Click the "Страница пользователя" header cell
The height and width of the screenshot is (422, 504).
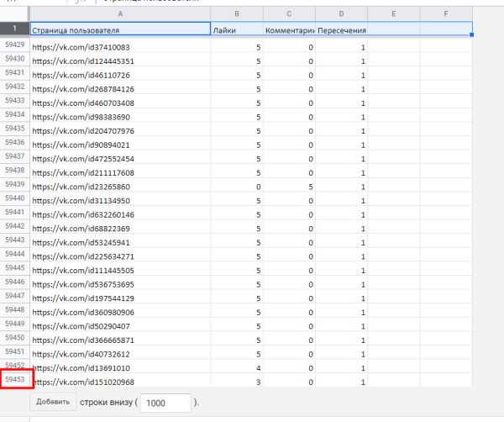(x=120, y=29)
